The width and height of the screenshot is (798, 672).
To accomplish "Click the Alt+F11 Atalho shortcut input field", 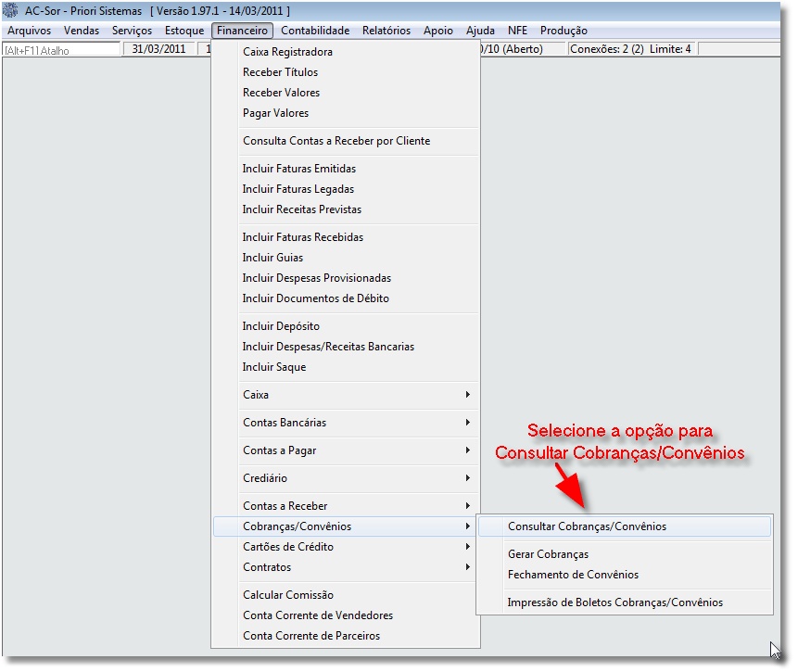I will pos(61,50).
